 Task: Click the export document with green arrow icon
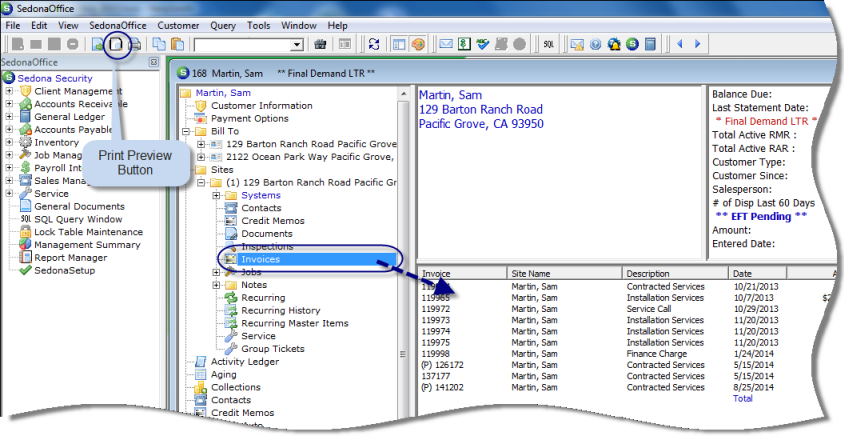[97, 44]
